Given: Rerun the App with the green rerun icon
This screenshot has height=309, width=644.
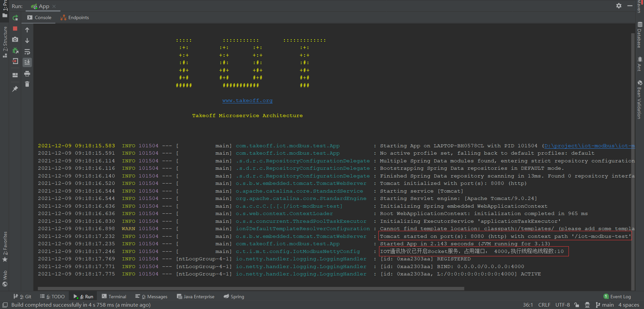Looking at the screenshot, I should tap(15, 18).
